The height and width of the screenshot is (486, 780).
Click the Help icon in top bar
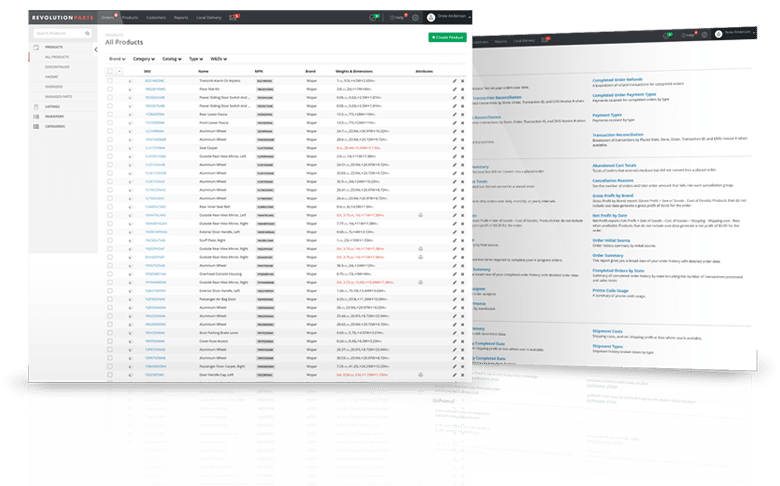[396, 18]
